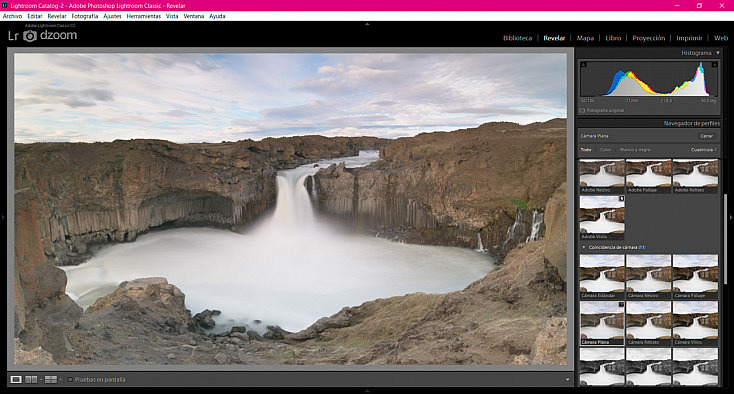Open the Fotografía menu
The width and height of the screenshot is (734, 394).
pyautogui.click(x=85, y=16)
